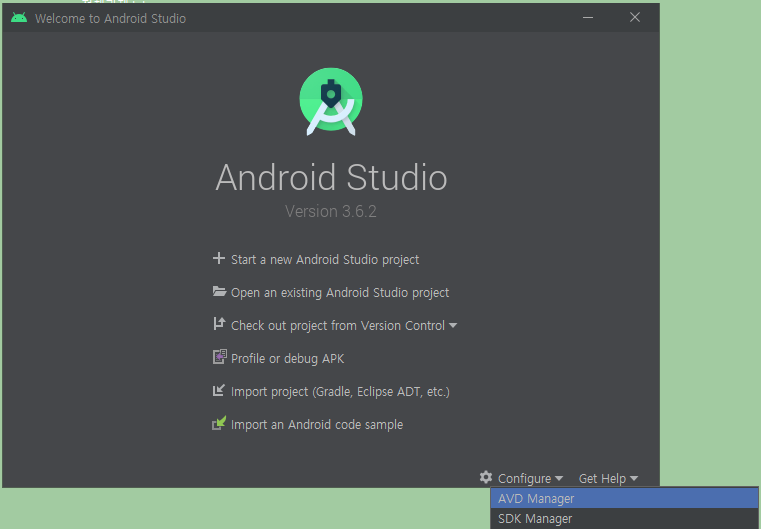Click the plus icon beside Start a new project

pyautogui.click(x=219, y=258)
